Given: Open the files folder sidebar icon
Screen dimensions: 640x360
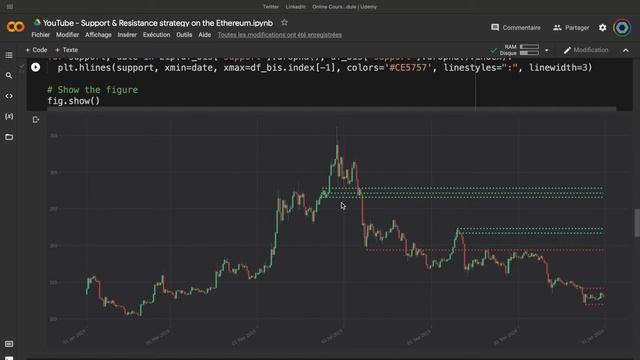Looking at the screenshot, I should point(9,137).
